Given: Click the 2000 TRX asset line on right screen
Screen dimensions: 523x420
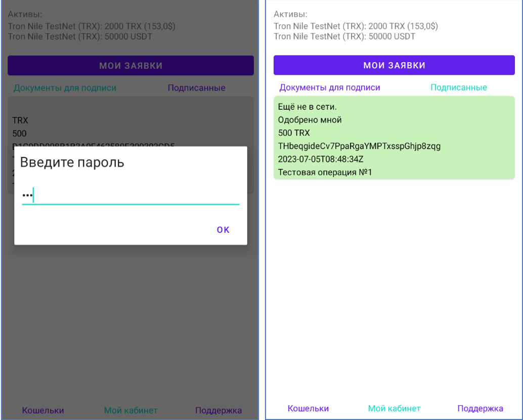Looking at the screenshot, I should (356, 26).
